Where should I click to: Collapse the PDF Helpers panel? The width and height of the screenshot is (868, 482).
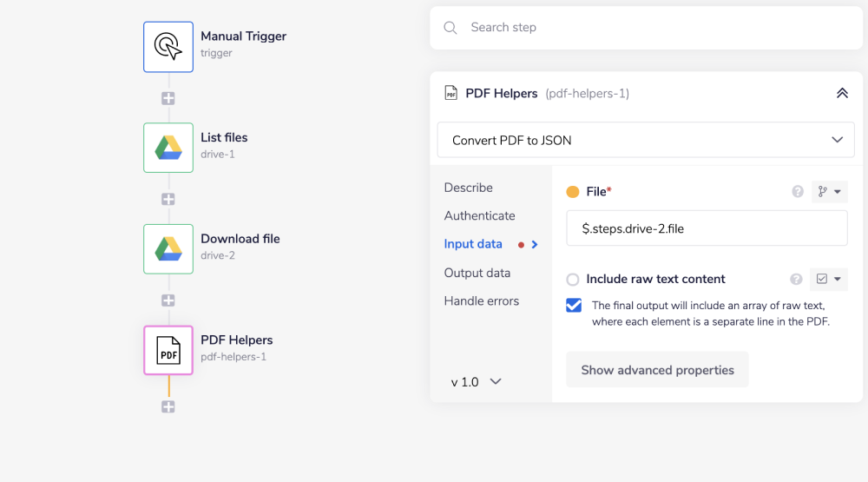(841, 93)
